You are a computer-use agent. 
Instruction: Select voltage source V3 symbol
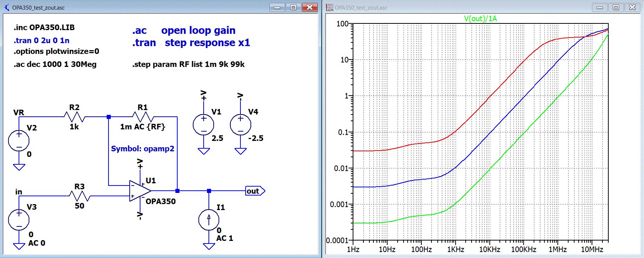tap(19, 219)
